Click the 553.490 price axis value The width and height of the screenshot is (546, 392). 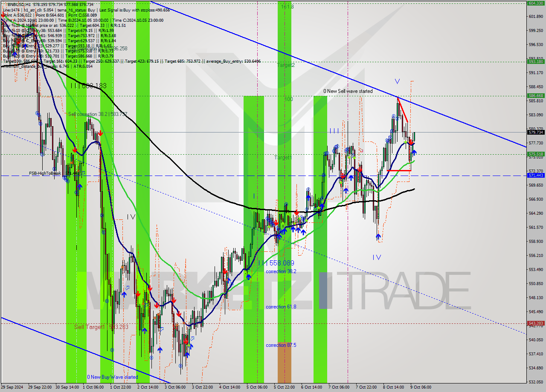(x=536, y=269)
